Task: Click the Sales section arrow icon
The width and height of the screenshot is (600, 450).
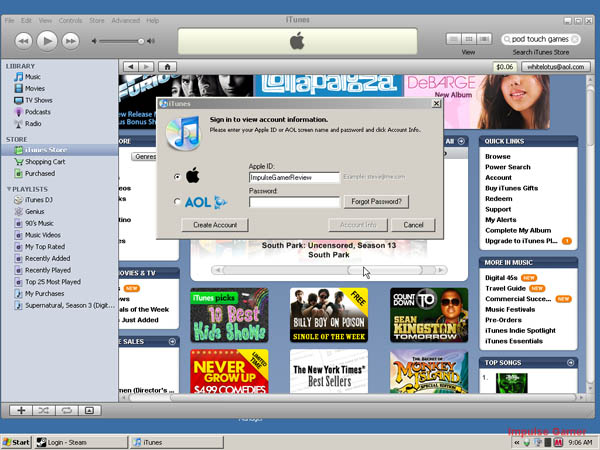Action: (172, 341)
